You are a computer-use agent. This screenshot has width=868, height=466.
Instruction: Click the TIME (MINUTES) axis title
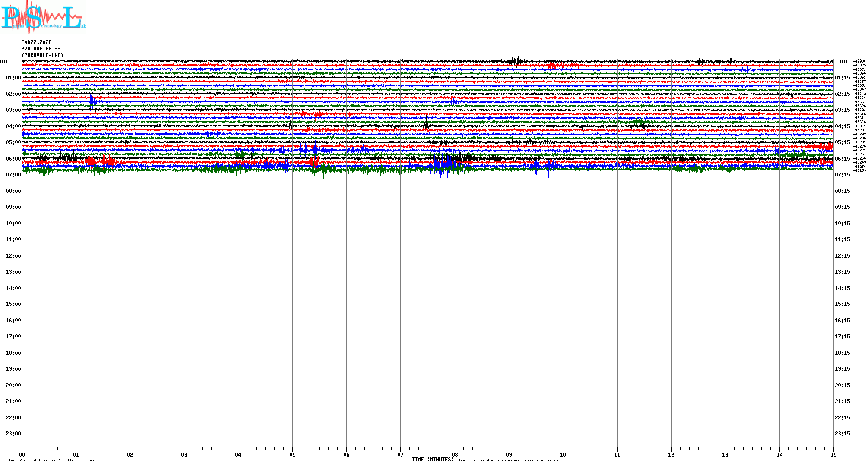point(432,460)
